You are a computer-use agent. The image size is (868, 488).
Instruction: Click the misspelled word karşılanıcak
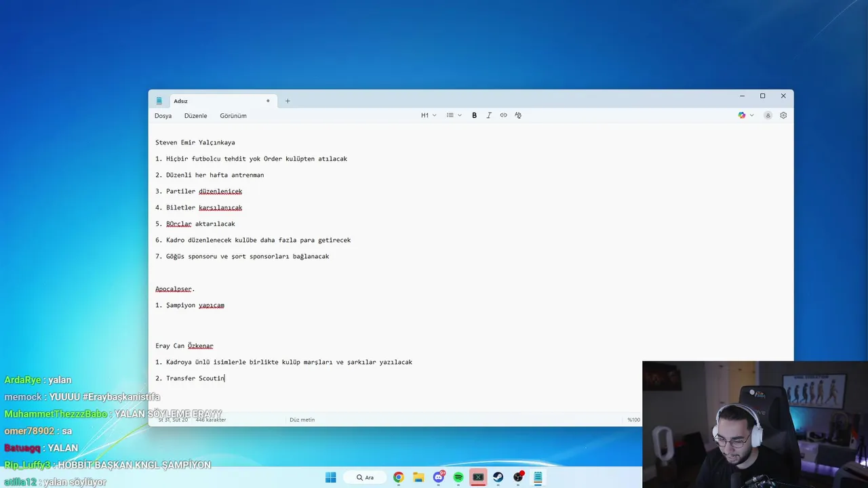(x=220, y=207)
